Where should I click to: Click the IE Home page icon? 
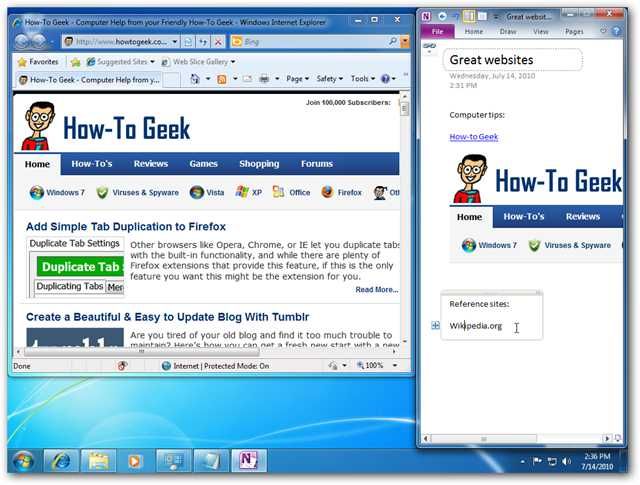click(x=195, y=79)
